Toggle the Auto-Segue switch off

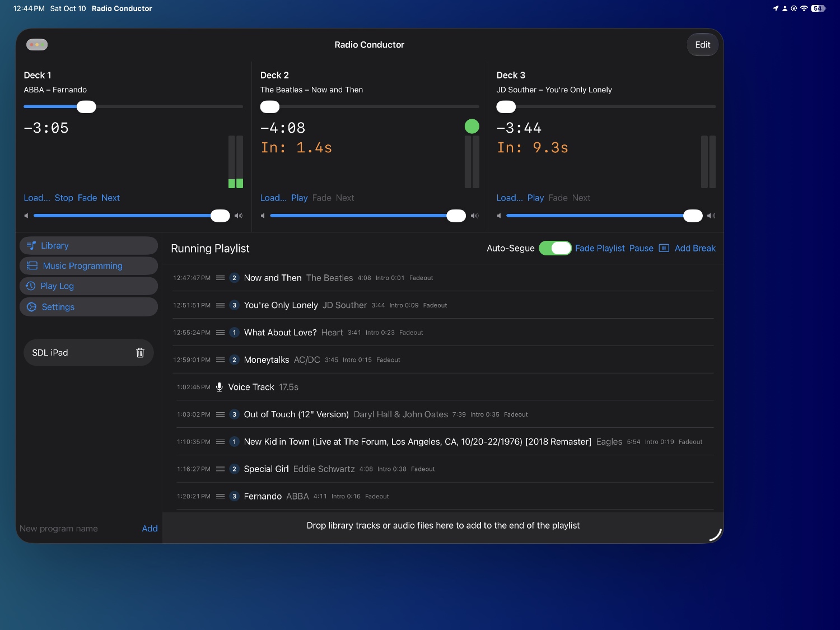point(555,248)
